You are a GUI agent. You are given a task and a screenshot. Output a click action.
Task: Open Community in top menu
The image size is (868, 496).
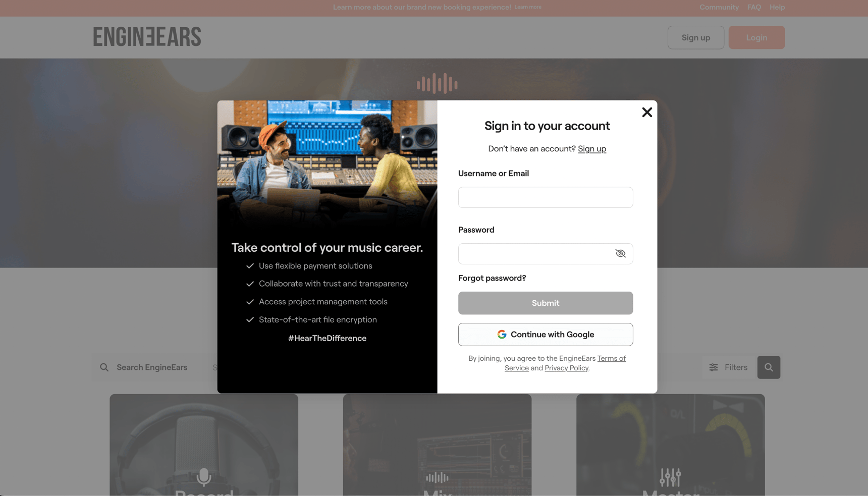pos(719,7)
